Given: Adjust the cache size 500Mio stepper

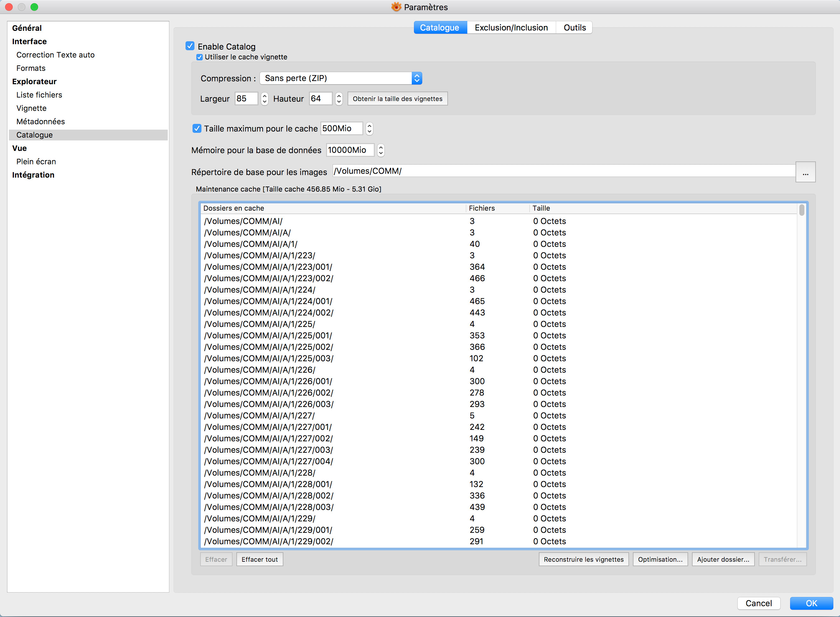Looking at the screenshot, I should click(x=369, y=128).
